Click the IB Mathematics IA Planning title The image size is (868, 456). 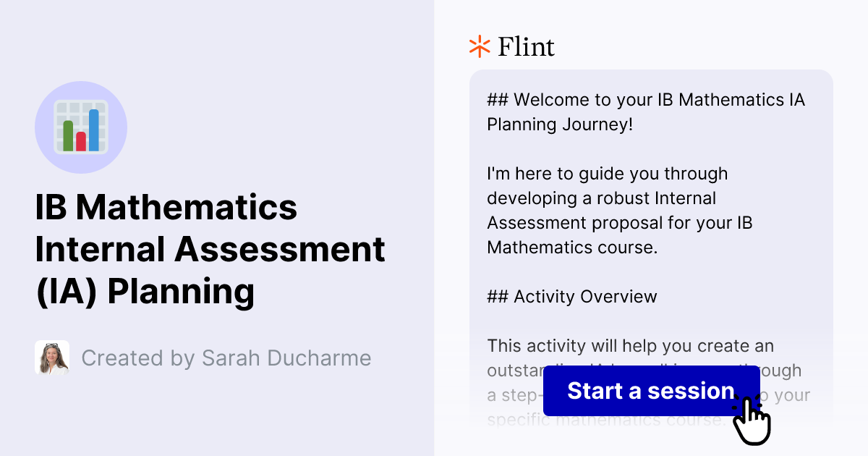(x=210, y=250)
